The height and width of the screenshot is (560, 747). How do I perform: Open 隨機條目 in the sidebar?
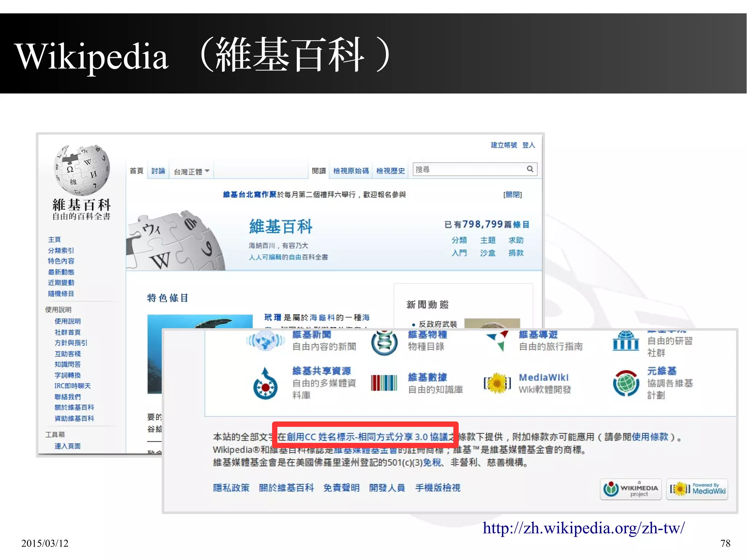[x=61, y=294]
